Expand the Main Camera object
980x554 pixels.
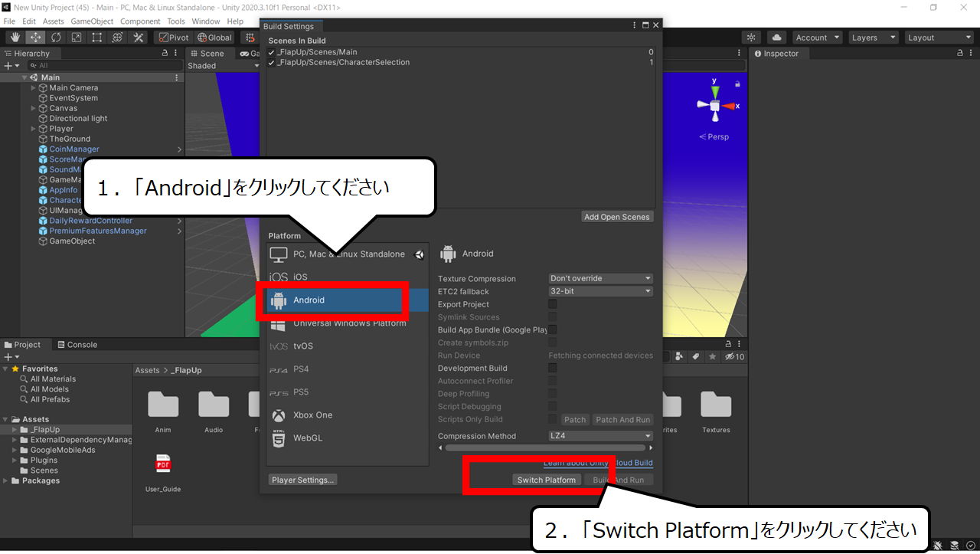click(x=33, y=88)
